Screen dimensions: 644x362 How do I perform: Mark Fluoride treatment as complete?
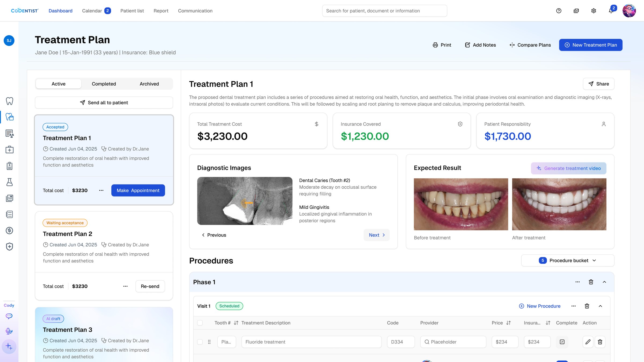562,342
